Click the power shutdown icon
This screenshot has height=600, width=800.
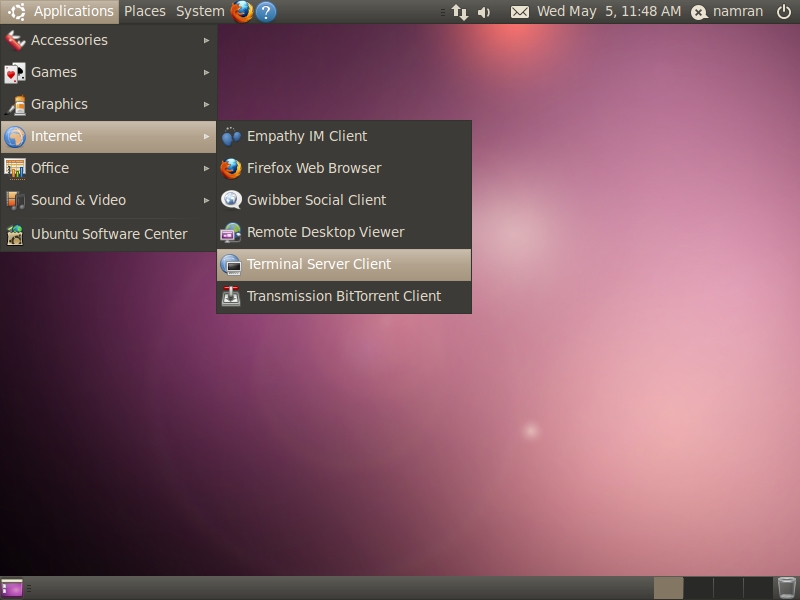(x=783, y=12)
